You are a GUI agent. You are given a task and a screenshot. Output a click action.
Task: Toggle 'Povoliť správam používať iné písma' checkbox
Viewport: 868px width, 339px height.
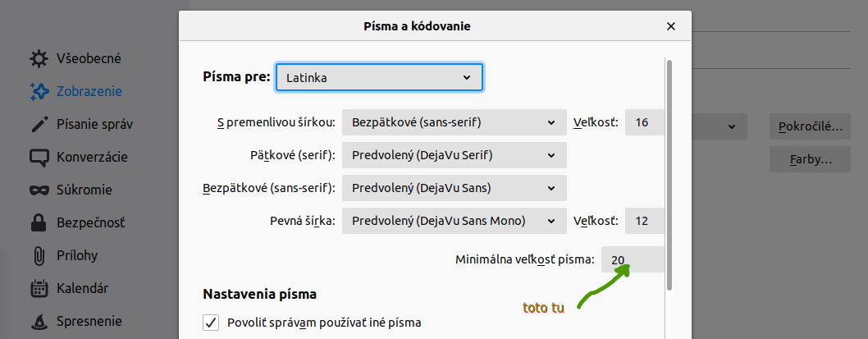click(x=211, y=322)
